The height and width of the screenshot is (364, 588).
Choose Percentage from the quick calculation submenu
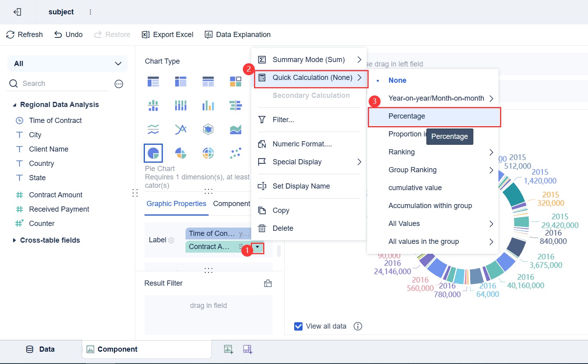tap(407, 116)
